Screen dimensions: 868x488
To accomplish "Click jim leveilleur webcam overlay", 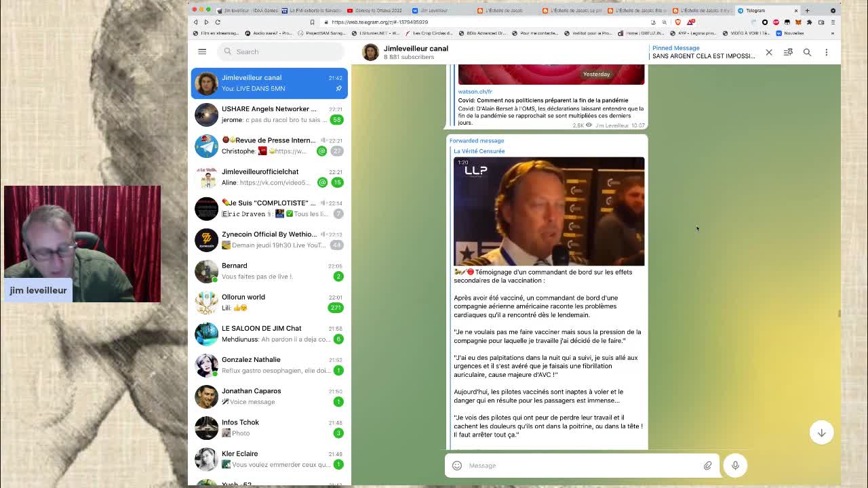I will click(x=82, y=243).
